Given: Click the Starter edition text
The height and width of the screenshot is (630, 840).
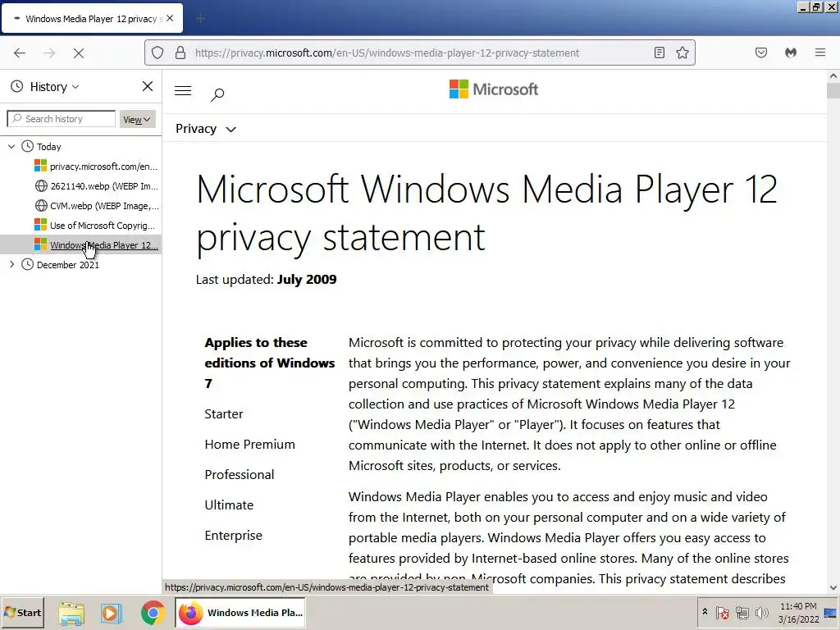Looking at the screenshot, I should pyautogui.click(x=224, y=414).
